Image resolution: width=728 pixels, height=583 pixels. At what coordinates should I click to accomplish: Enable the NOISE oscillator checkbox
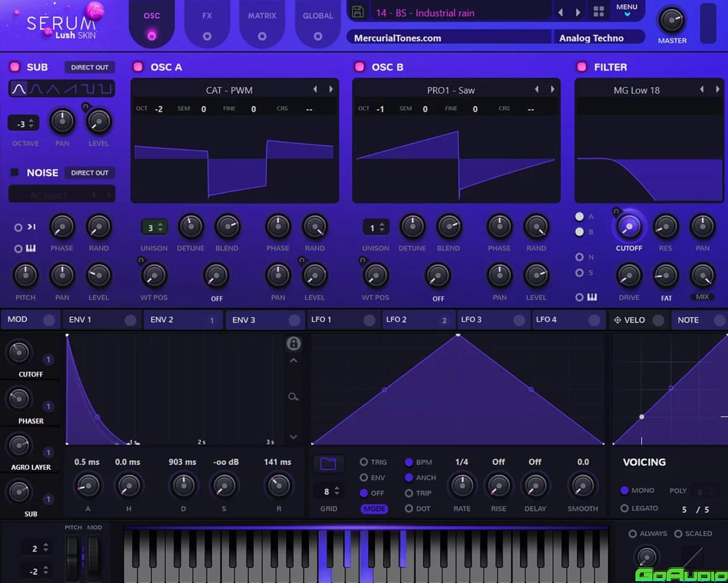pyautogui.click(x=15, y=173)
